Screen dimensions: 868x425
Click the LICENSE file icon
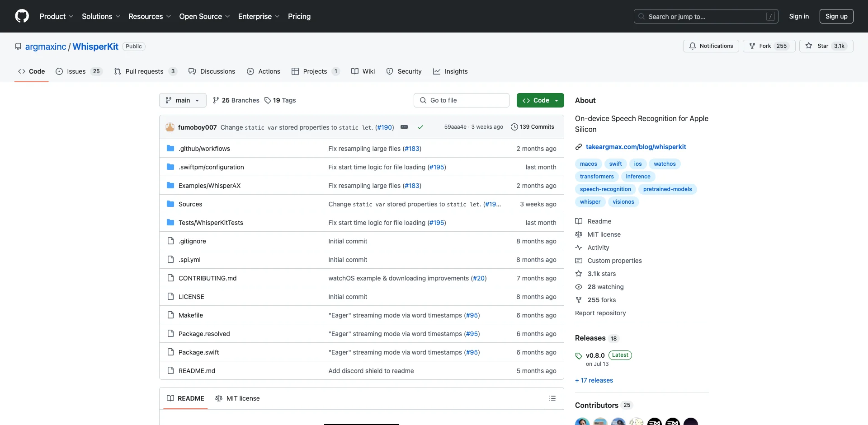point(170,297)
